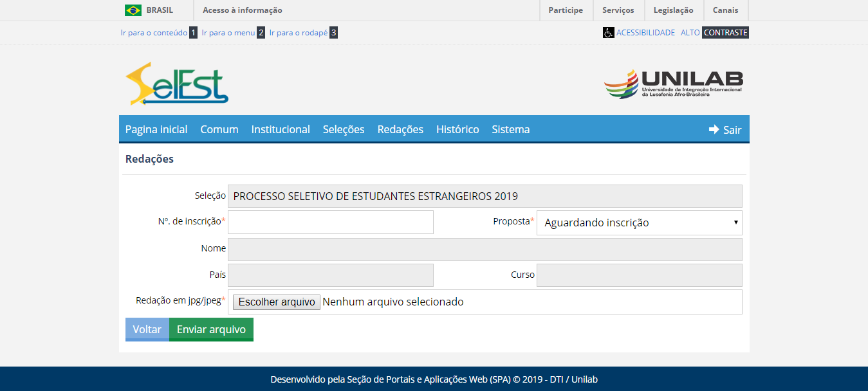Click the Voltar button
Image resolution: width=868 pixels, height=391 pixels.
pyautogui.click(x=147, y=329)
